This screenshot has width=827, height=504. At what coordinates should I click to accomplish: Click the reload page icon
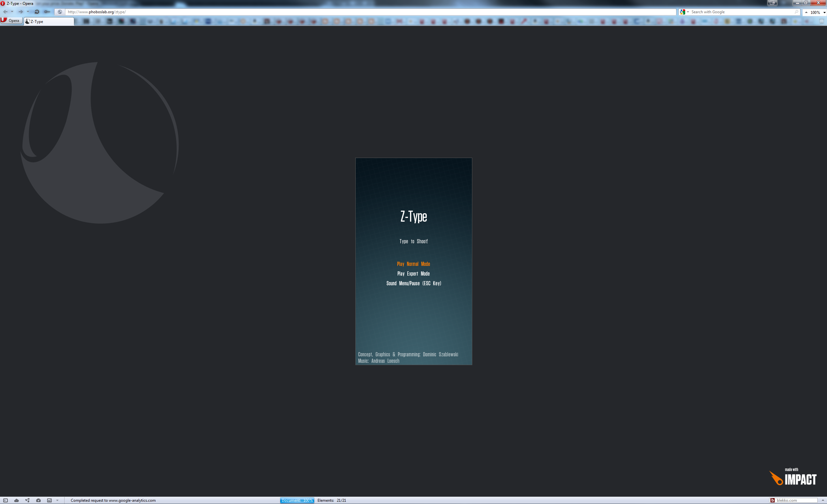[37, 12]
